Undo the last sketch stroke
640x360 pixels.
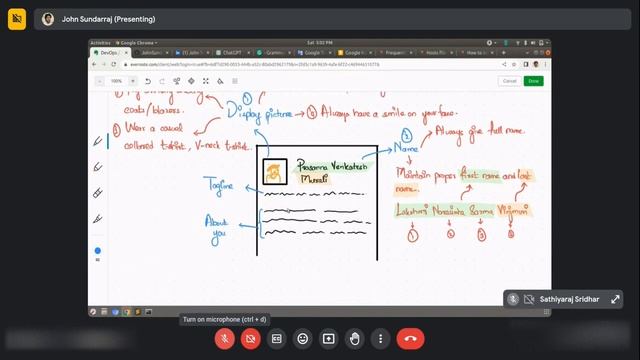pyautogui.click(x=148, y=81)
